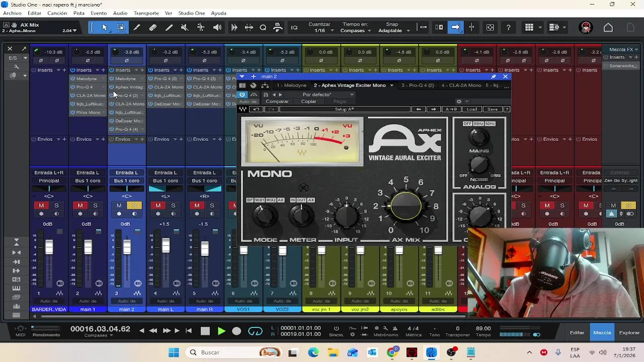Toggle the Loop button in transport
Image resolution: width=644 pixels, height=362 pixels.
(256, 331)
